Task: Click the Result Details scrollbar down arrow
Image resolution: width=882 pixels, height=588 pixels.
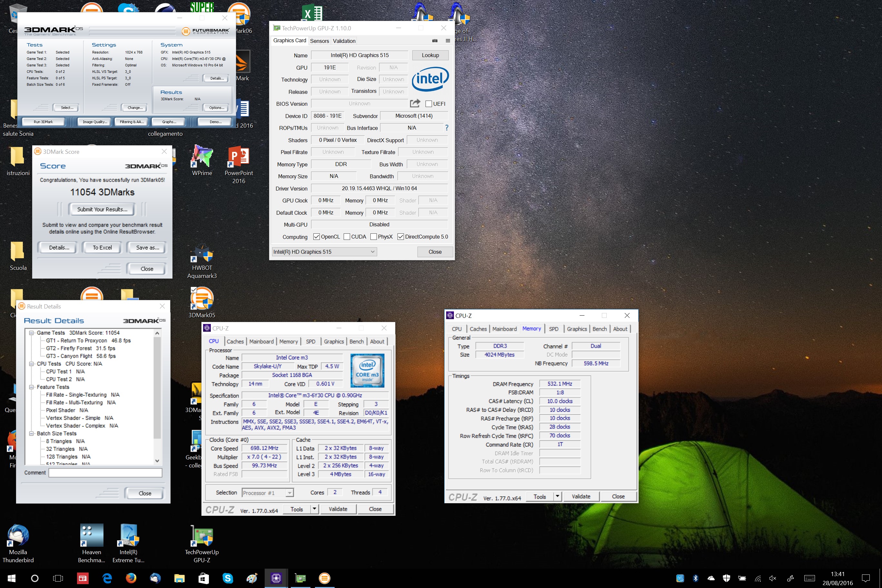Action: coord(157,460)
